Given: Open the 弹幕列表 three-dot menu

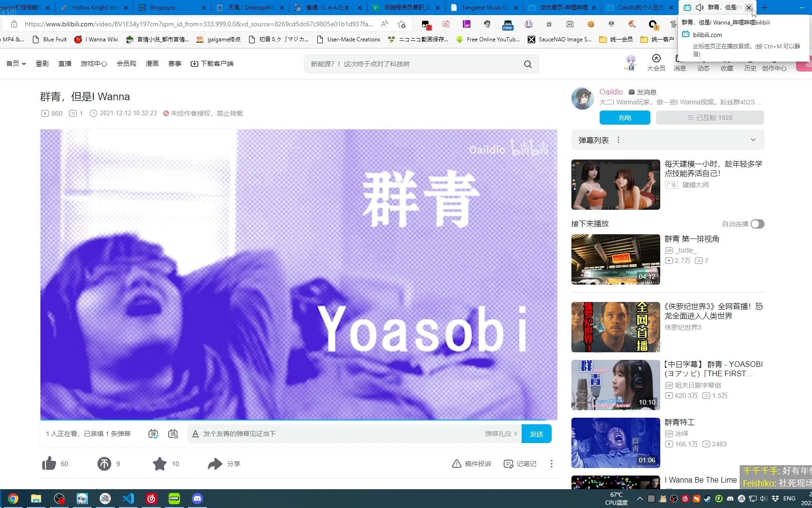Looking at the screenshot, I should point(618,140).
